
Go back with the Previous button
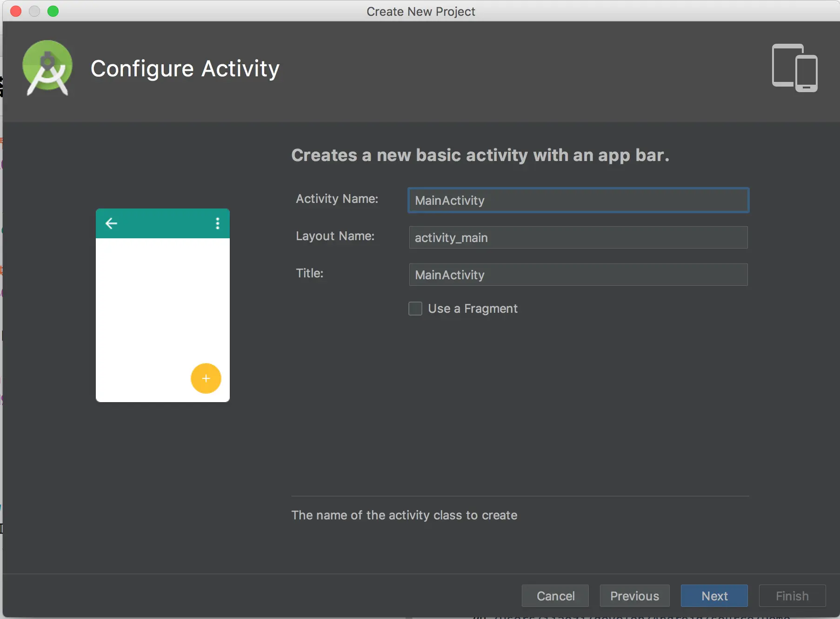[634, 596]
